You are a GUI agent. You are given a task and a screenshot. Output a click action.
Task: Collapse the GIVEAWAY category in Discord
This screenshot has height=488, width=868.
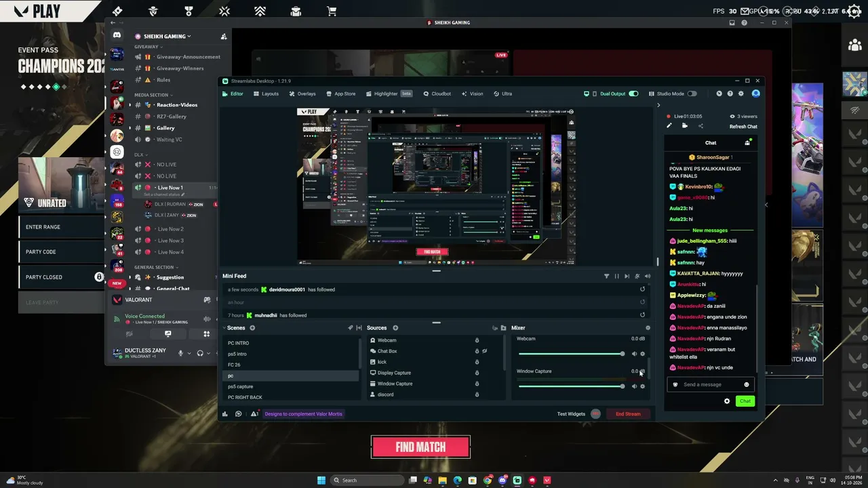coord(148,47)
